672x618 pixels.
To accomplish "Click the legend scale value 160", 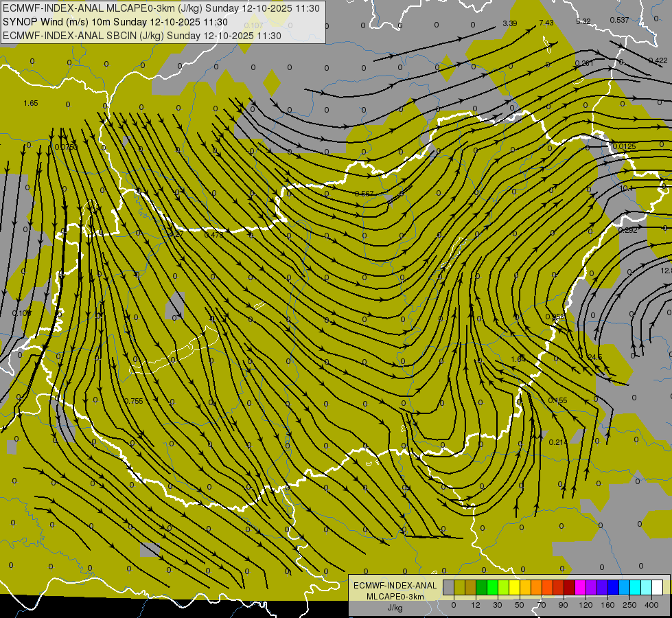I will coord(608,605).
